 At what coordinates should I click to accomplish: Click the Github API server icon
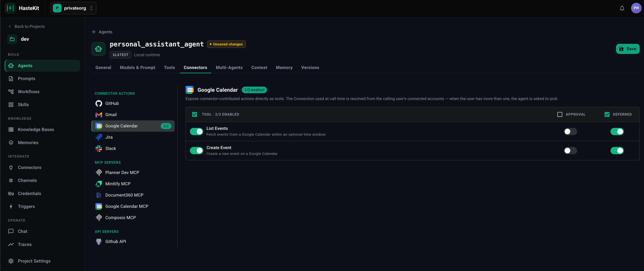pos(99,241)
